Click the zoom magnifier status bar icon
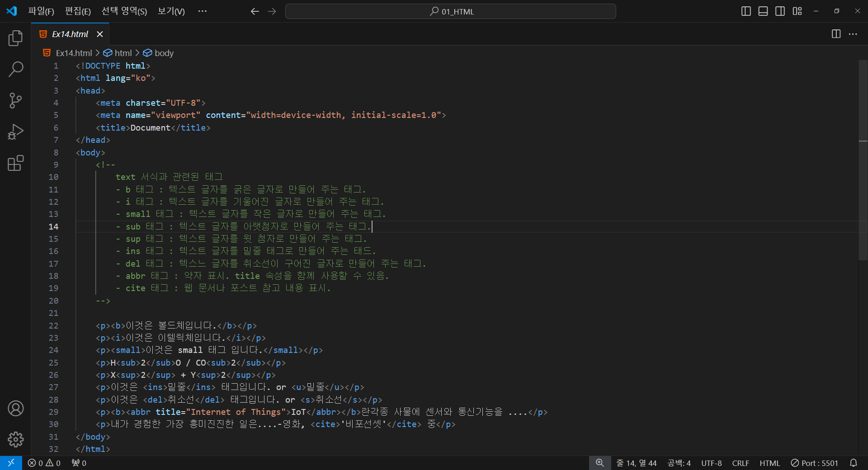The width and height of the screenshot is (868, 470). click(x=599, y=463)
